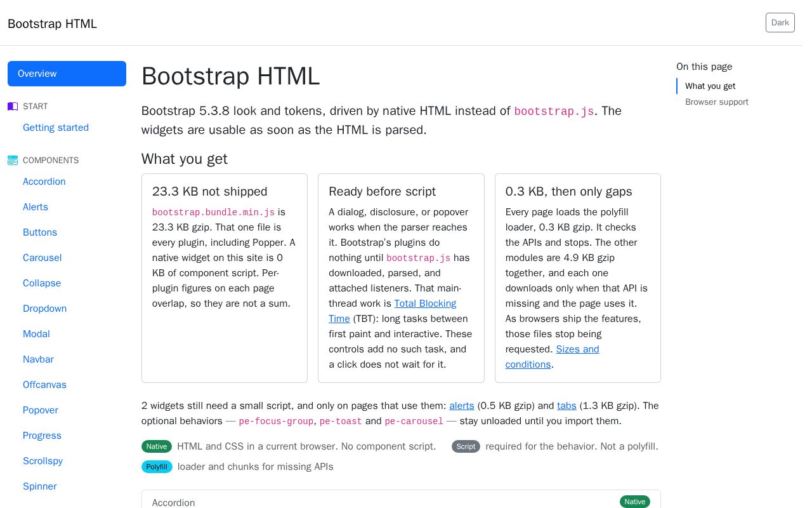
Task: Click the Bootstrap HTML site title
Action: [52, 23]
